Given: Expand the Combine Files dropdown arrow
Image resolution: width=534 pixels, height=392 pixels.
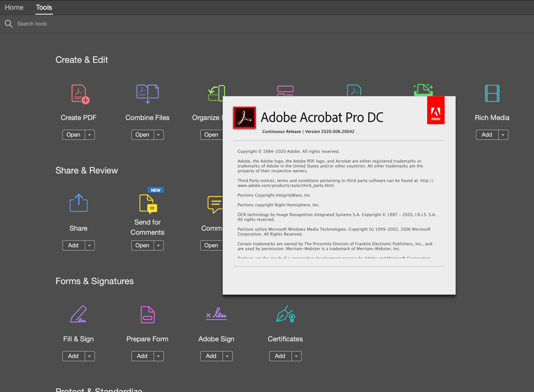Looking at the screenshot, I should click(158, 135).
